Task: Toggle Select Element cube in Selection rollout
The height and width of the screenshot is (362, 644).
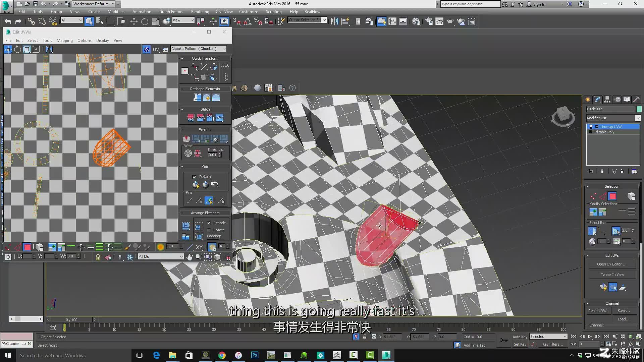Action: pos(631,196)
